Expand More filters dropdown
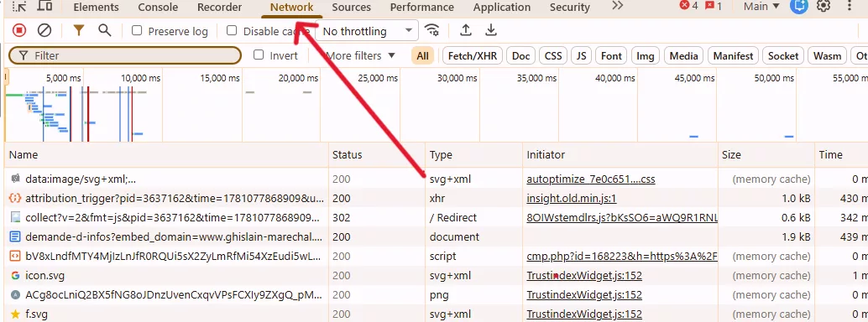The height and width of the screenshot is (322, 868). point(360,55)
